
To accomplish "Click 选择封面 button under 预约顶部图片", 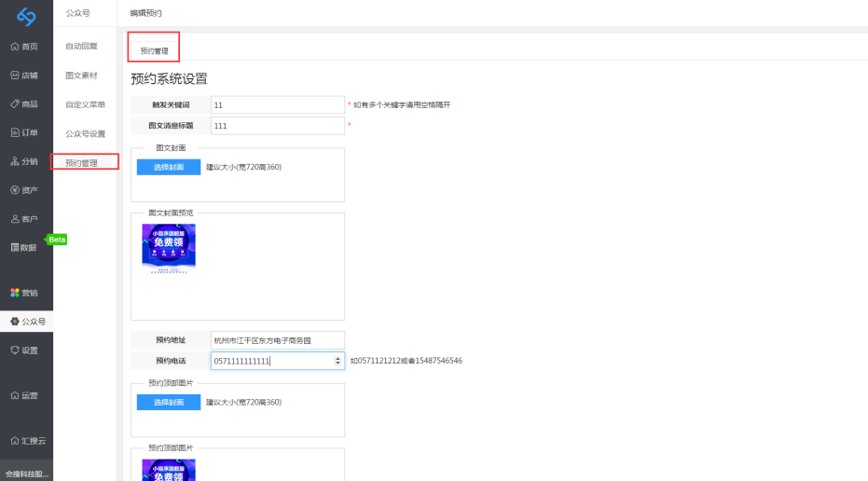I will coord(168,402).
